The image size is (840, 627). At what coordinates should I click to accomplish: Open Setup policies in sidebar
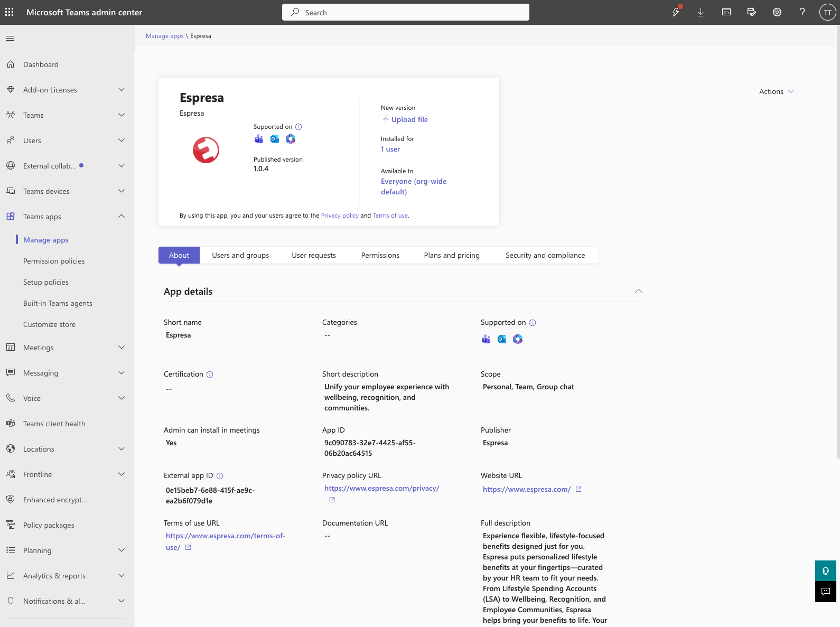click(x=46, y=282)
